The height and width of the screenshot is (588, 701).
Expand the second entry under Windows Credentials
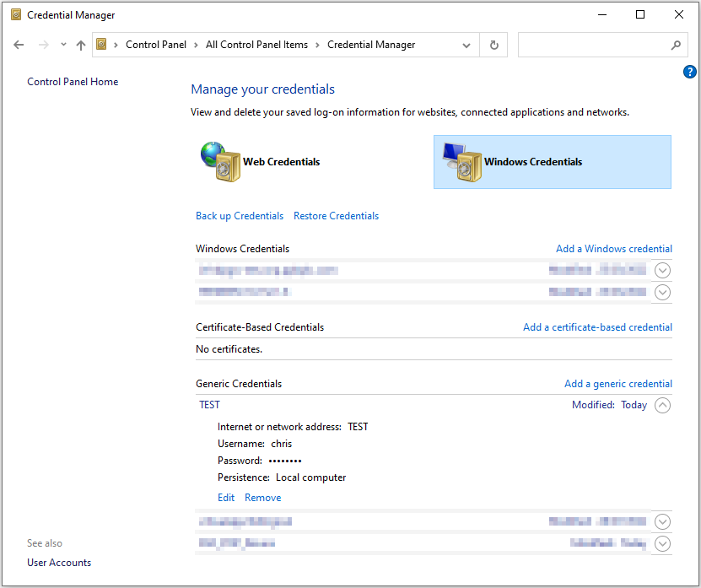[662, 292]
